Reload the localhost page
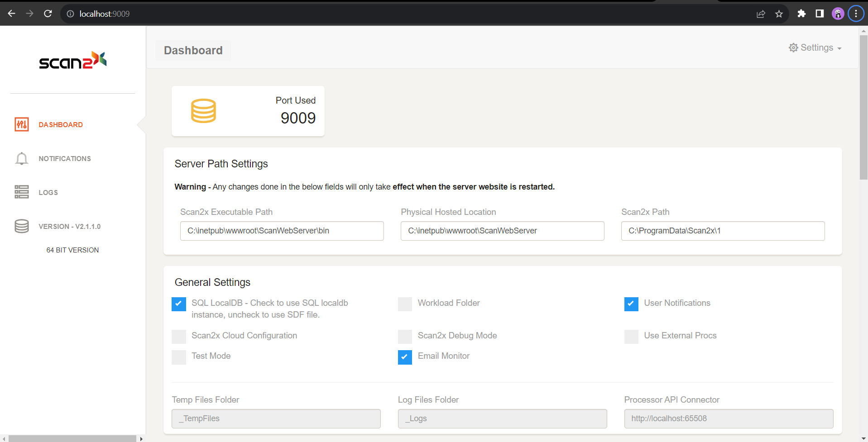Viewport: 868px width, 442px height. (x=48, y=14)
